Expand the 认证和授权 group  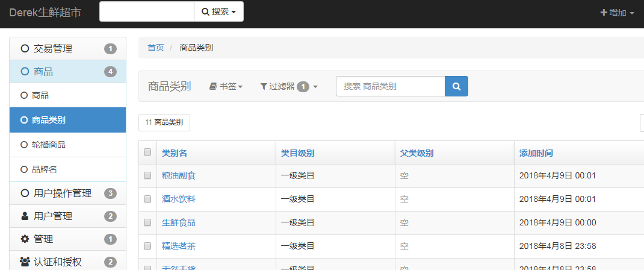click(68, 262)
